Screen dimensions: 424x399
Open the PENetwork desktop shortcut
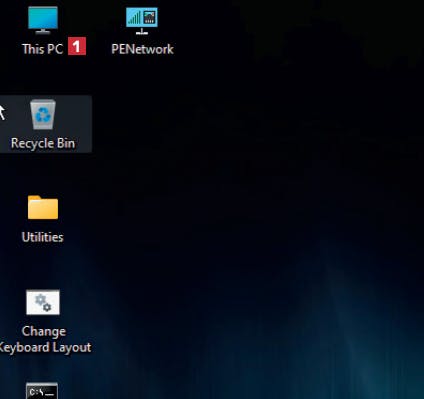click(142, 21)
